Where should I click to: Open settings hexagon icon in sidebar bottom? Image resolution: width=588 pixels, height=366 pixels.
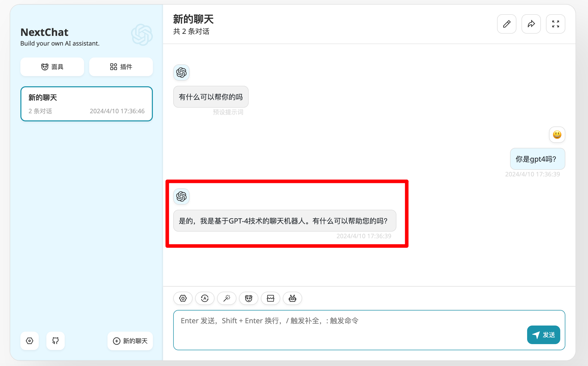pyautogui.click(x=30, y=341)
